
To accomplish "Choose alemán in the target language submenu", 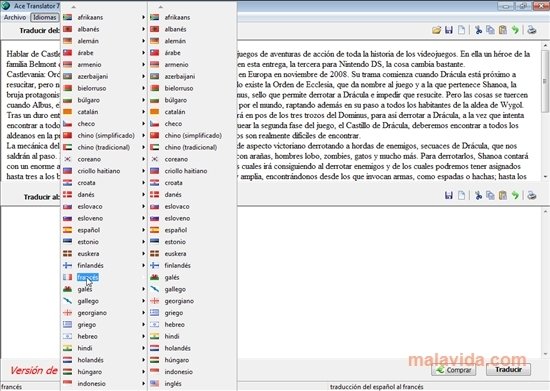I will [x=192, y=41].
